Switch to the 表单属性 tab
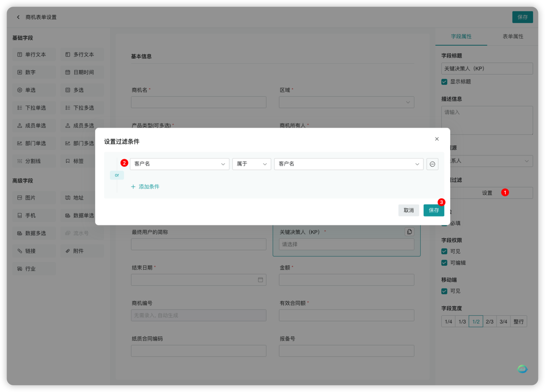 pos(513,36)
